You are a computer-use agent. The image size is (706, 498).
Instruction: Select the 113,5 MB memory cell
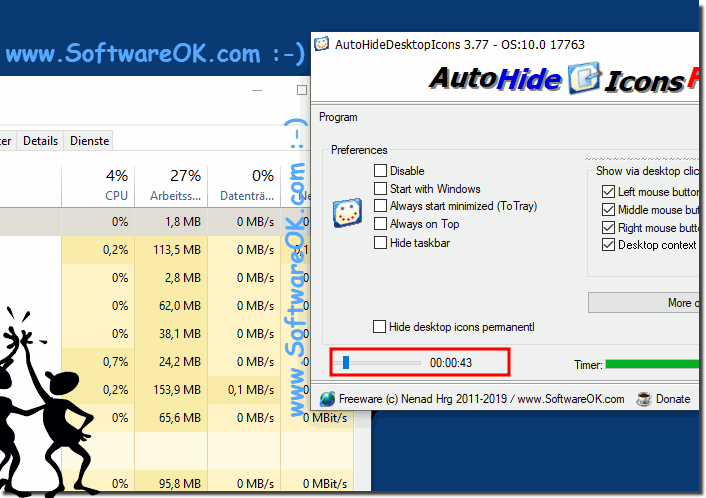point(172,250)
